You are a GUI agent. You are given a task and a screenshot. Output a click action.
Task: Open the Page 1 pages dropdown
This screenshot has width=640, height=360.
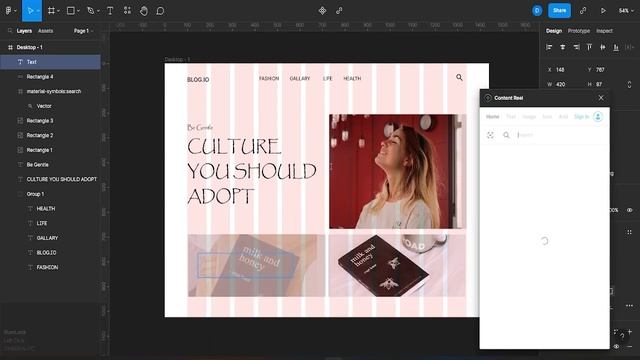(83, 31)
